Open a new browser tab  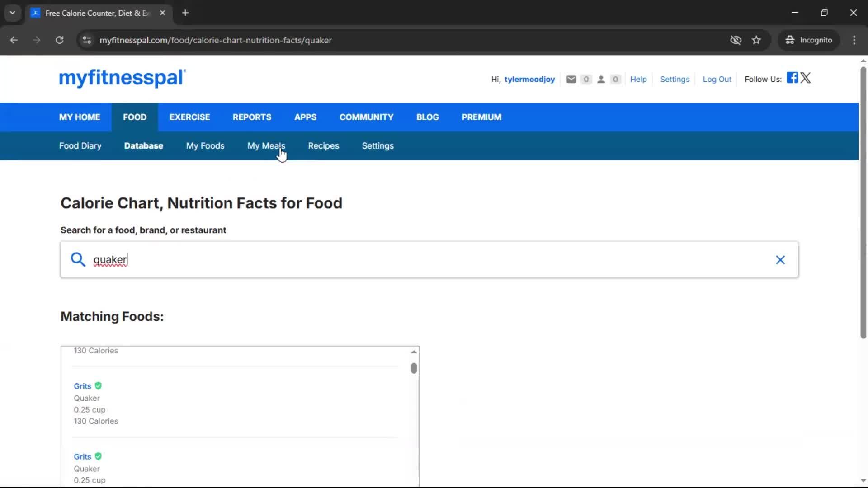click(x=185, y=13)
